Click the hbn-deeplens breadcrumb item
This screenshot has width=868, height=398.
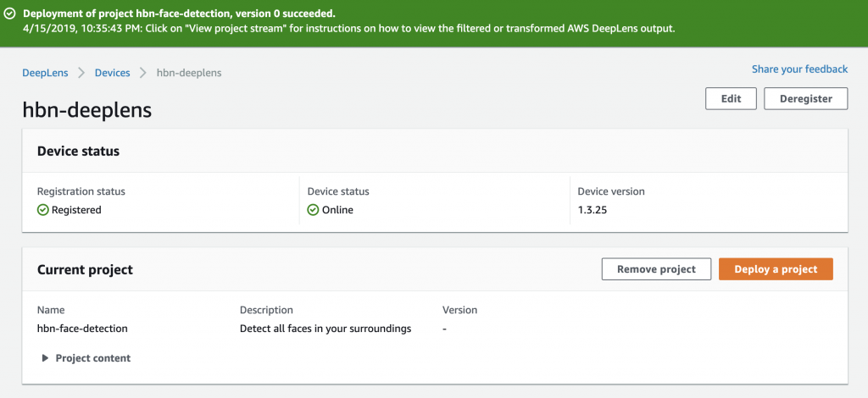click(x=189, y=73)
